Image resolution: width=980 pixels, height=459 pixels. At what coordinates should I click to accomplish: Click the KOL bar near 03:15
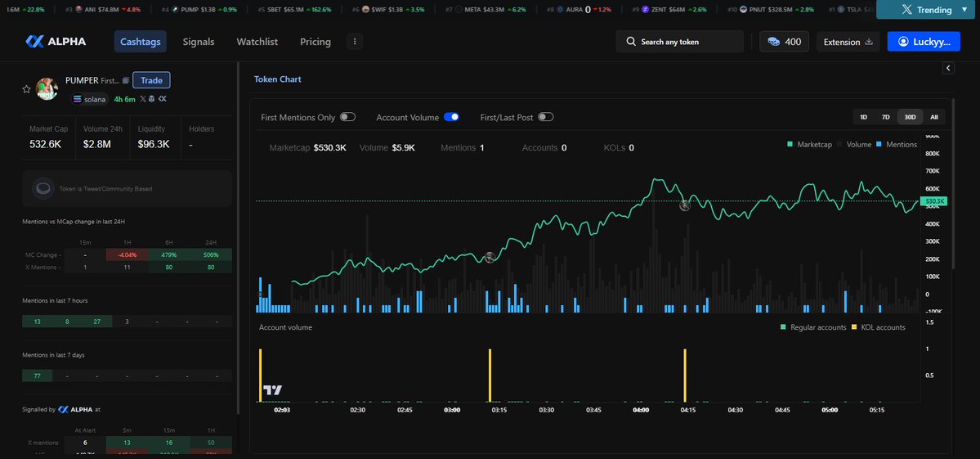pos(490,376)
